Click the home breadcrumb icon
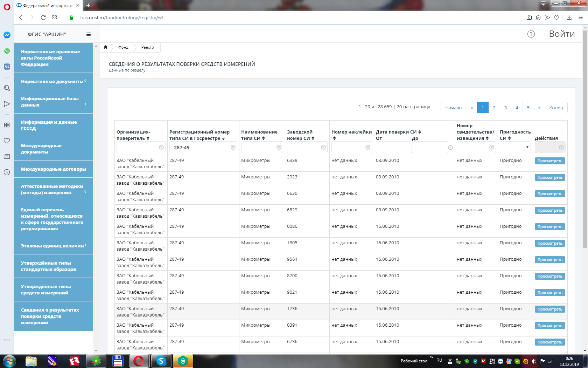 click(x=106, y=47)
